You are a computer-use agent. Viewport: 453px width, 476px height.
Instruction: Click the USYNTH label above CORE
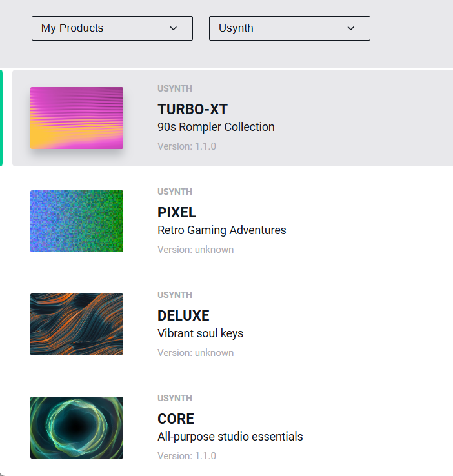pos(175,399)
